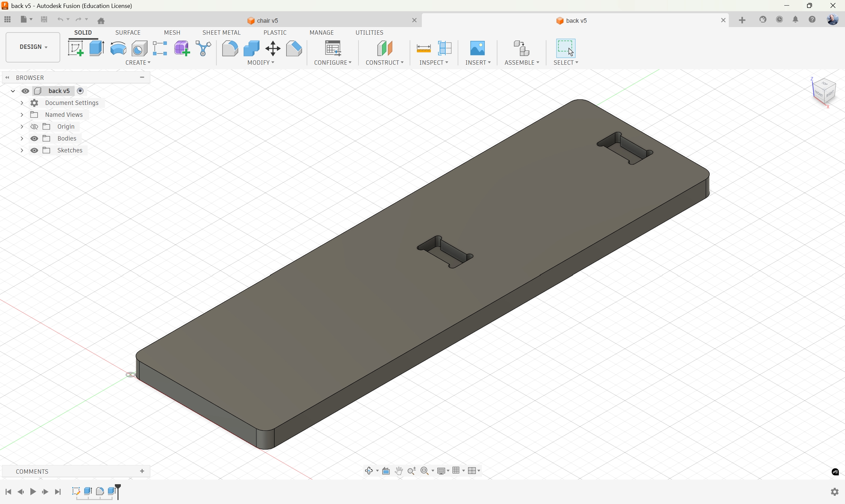The width and height of the screenshot is (845, 504).
Task: Open the INSPECT menu label
Action: (433, 62)
